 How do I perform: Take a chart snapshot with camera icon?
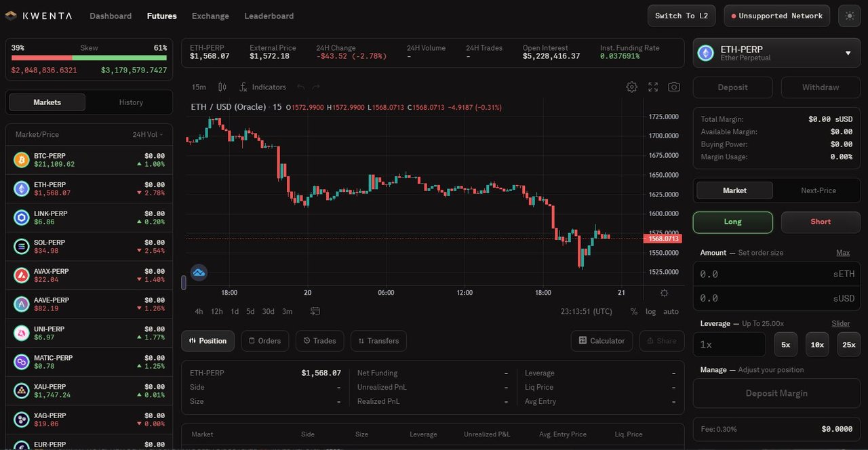click(x=674, y=87)
